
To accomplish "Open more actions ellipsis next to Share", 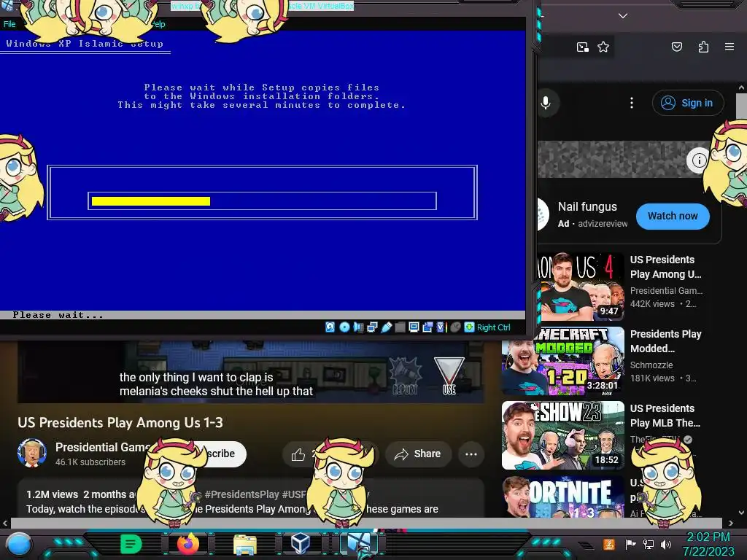I will [471, 454].
